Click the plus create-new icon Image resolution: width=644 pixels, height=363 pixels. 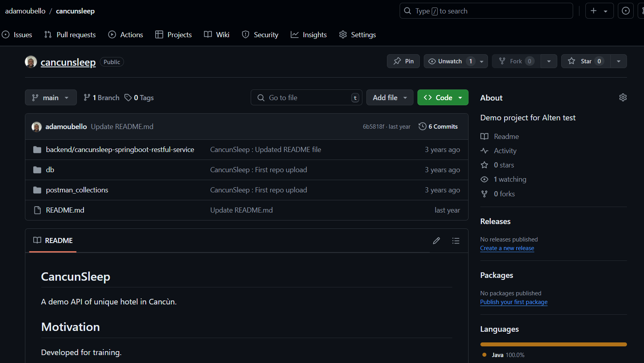pos(594,11)
